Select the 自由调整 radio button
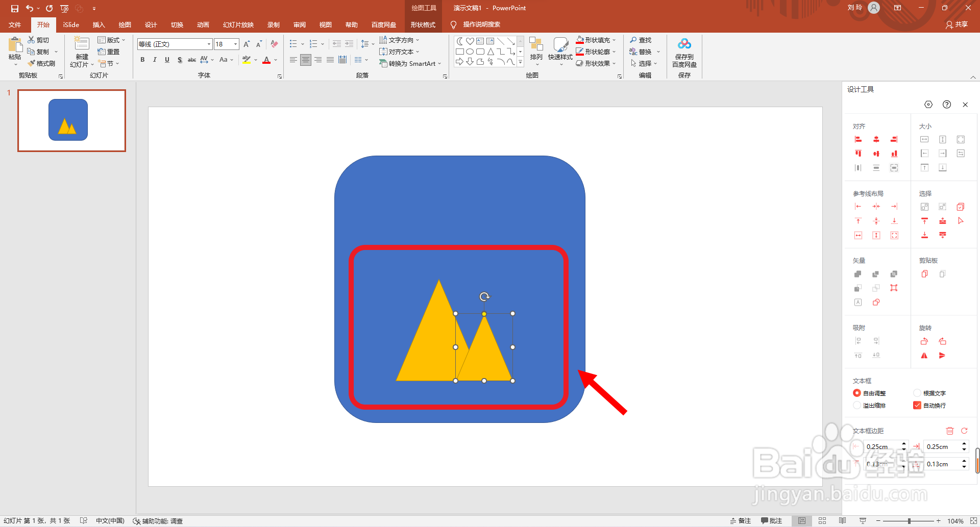Screen dimensions: 980x527 [857, 393]
